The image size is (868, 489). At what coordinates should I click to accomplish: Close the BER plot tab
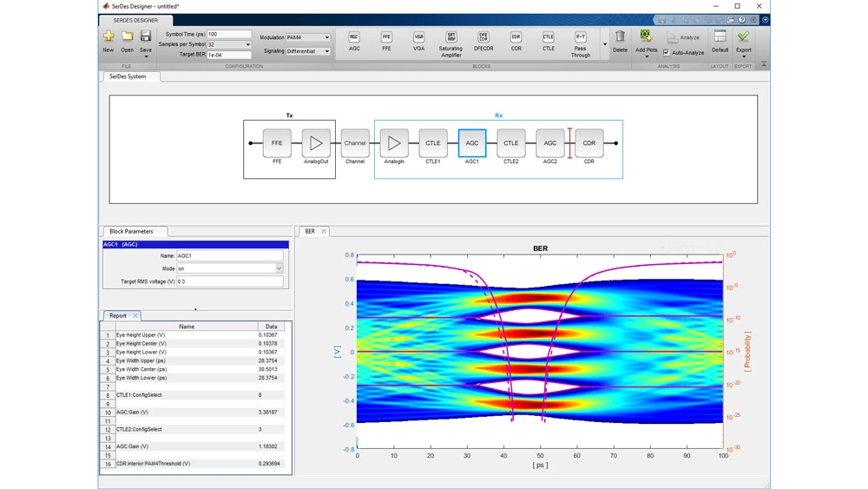324,232
